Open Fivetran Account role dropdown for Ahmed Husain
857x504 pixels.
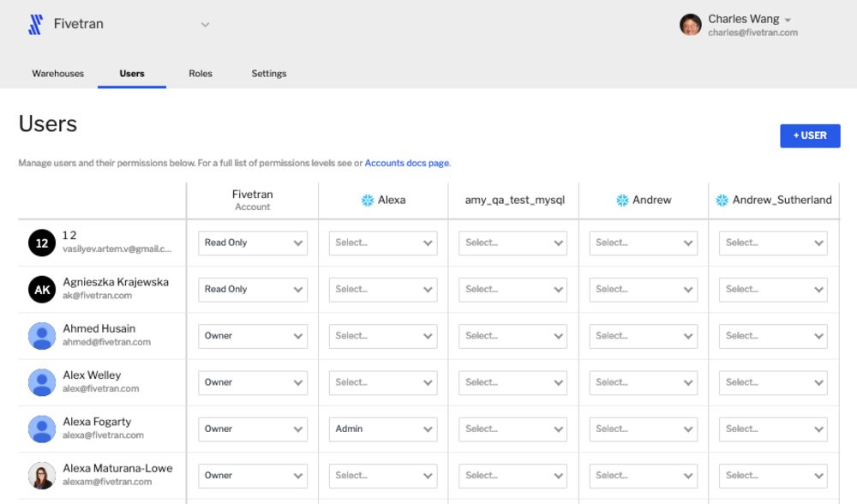253,336
